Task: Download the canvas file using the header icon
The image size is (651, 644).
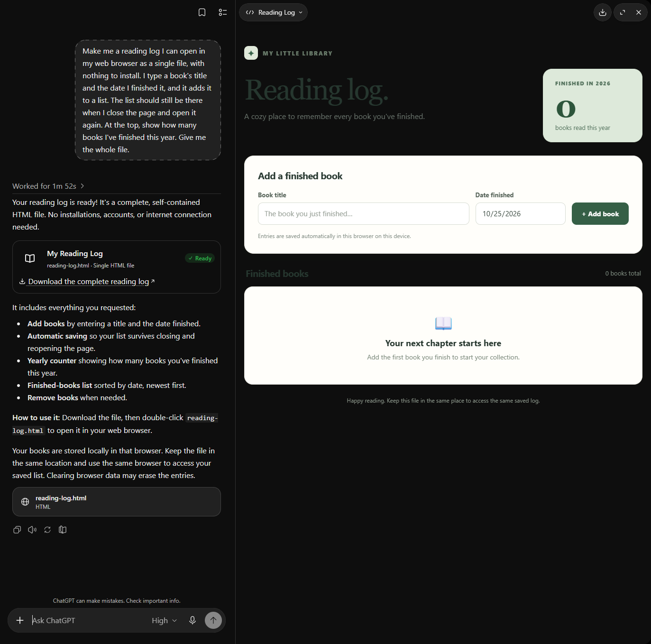Action: [x=603, y=12]
